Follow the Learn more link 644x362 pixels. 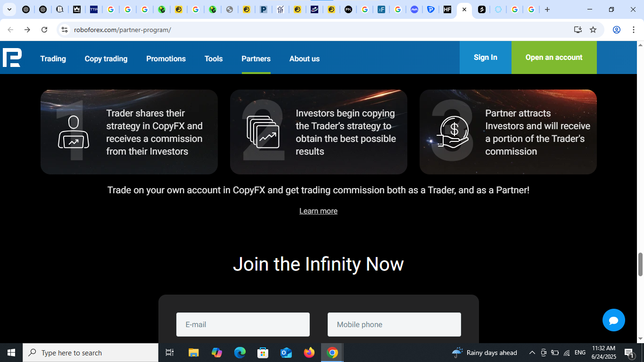tap(318, 211)
